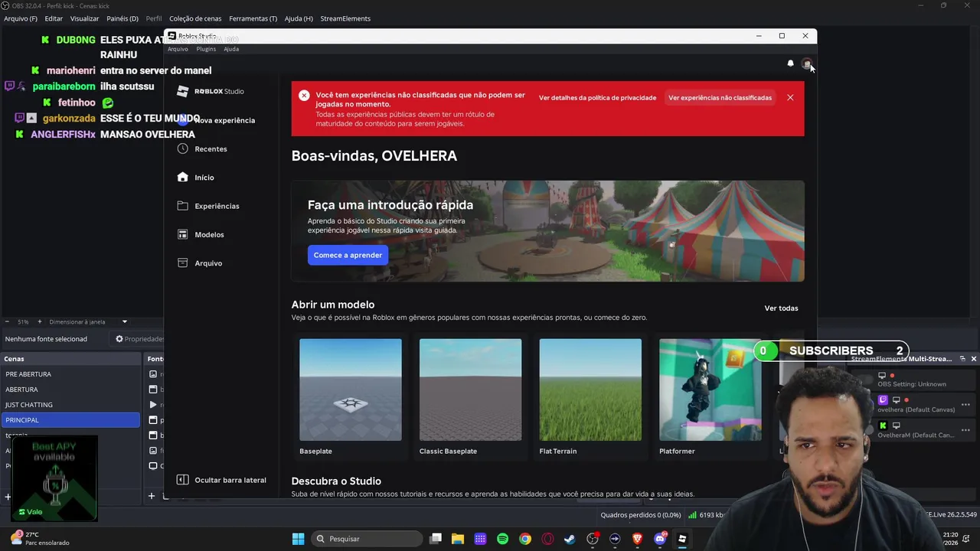Image resolution: width=980 pixels, height=551 pixels.
Task: Open Task View in taskbar
Action: point(436,539)
